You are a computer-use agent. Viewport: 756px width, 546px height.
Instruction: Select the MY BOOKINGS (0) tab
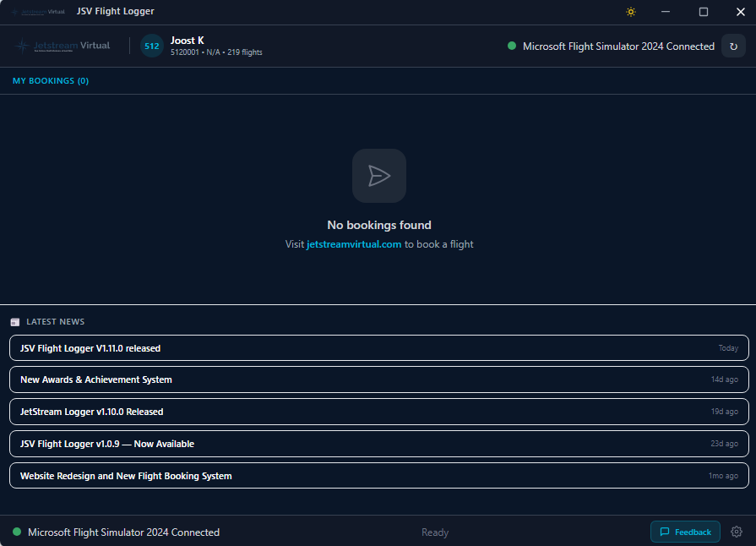[x=51, y=80]
